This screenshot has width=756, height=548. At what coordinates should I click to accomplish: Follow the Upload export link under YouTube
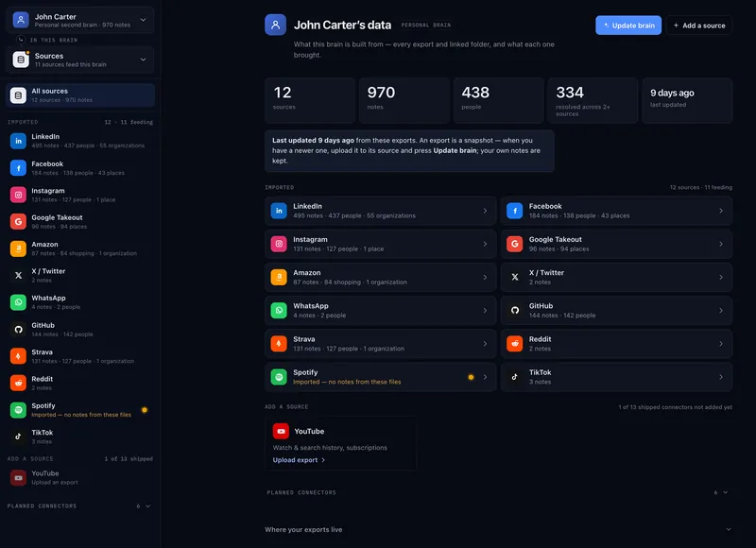tap(299, 460)
